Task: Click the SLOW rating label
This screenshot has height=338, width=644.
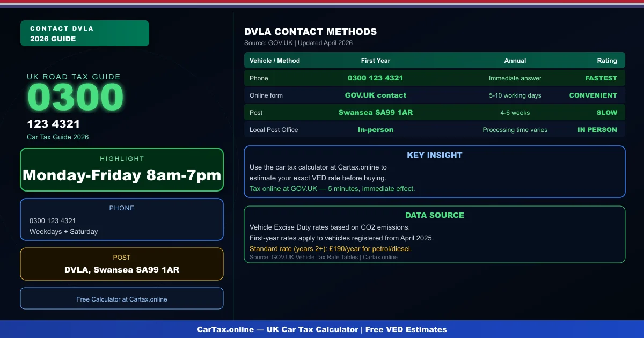Action: tap(607, 112)
